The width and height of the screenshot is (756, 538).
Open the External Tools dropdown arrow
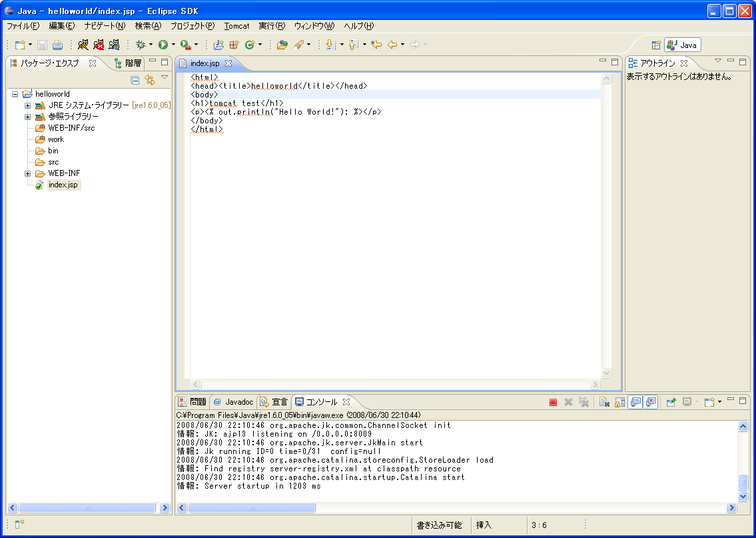(196, 45)
